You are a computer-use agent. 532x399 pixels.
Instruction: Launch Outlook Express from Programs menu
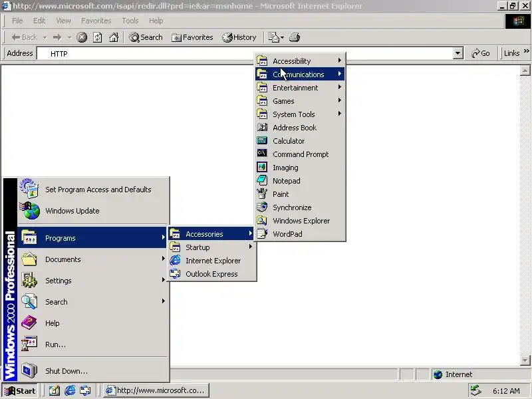pyautogui.click(x=212, y=274)
